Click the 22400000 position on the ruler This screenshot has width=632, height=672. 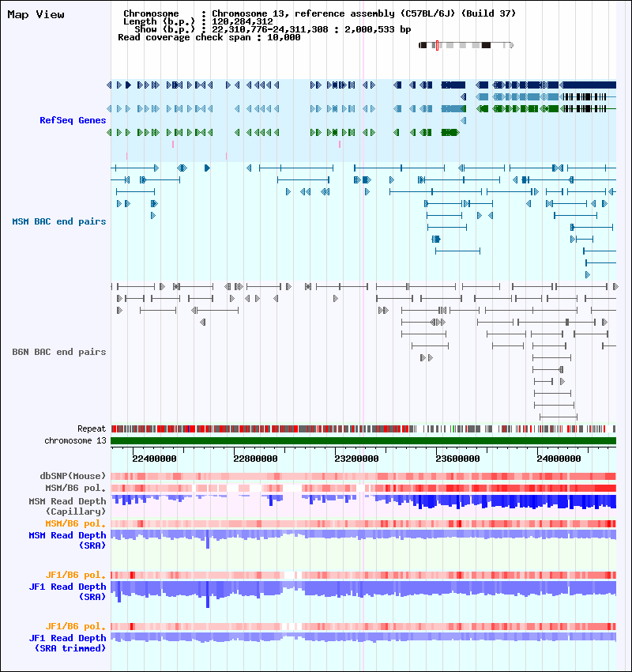click(x=154, y=458)
